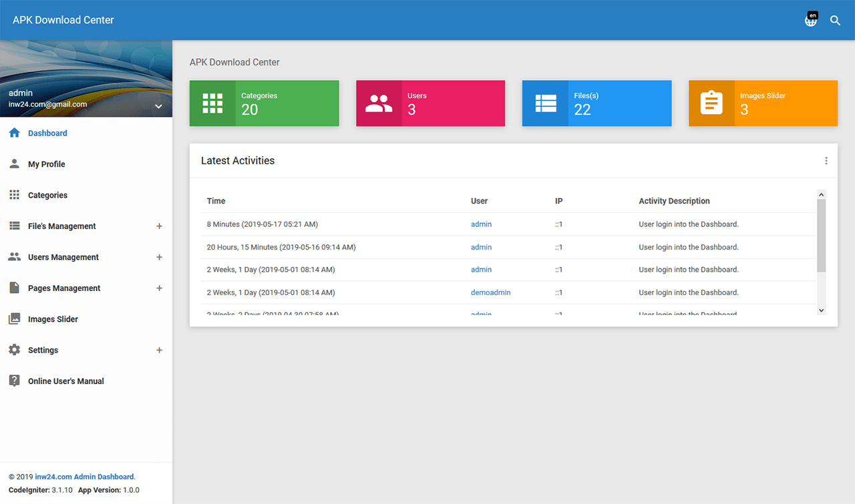The height and width of the screenshot is (504, 855).
Task: Click the Dashboard home icon
Action: [x=15, y=133]
